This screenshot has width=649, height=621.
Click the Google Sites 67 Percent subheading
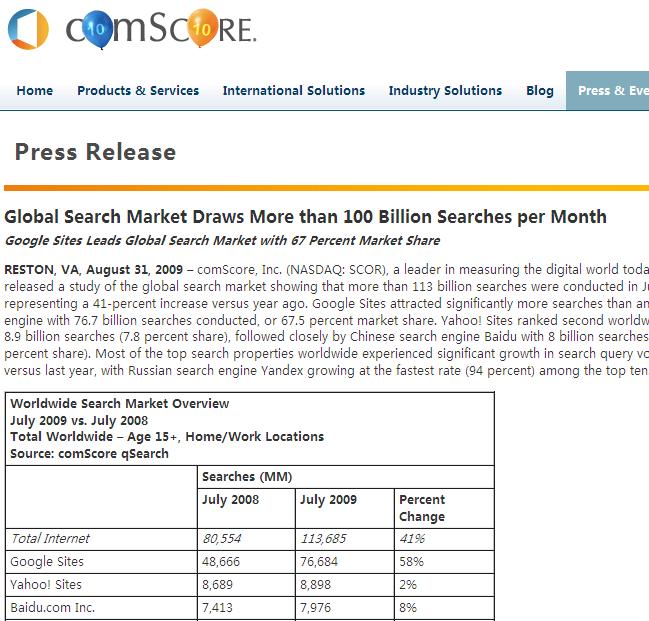click(222, 241)
